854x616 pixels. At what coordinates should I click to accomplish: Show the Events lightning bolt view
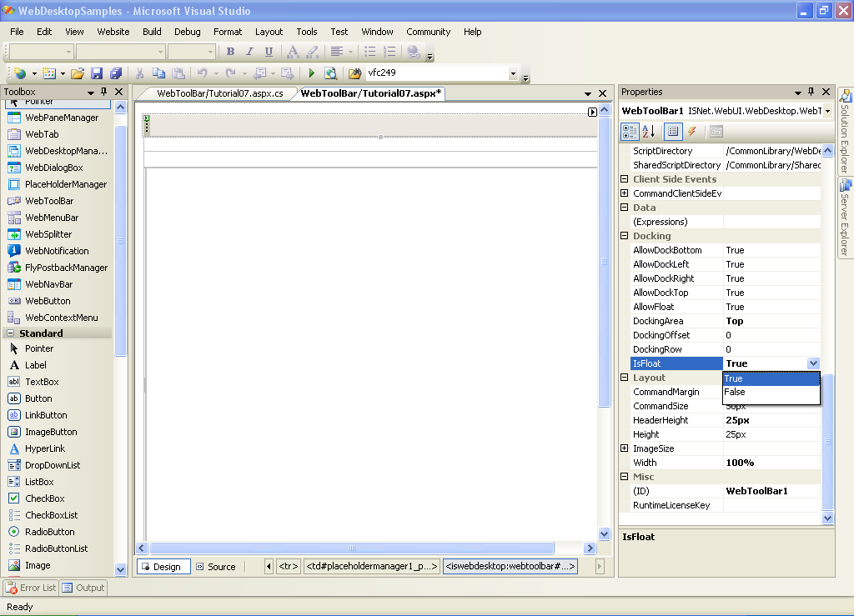tap(691, 132)
